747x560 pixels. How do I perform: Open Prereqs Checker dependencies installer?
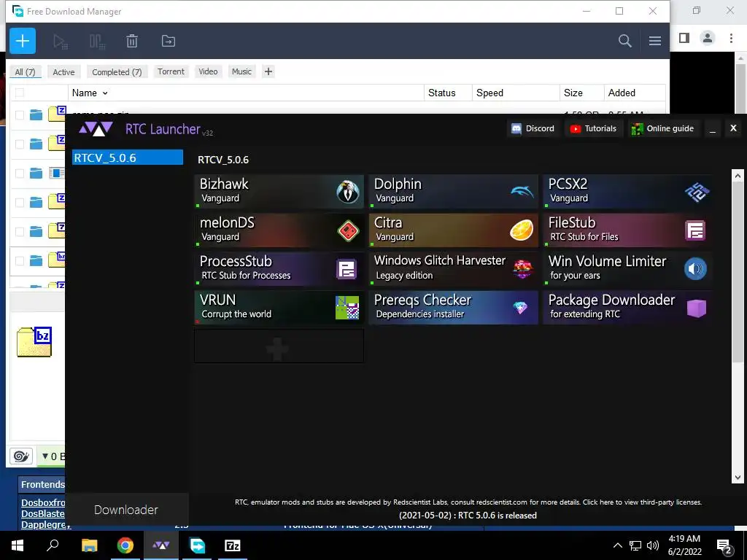click(453, 307)
